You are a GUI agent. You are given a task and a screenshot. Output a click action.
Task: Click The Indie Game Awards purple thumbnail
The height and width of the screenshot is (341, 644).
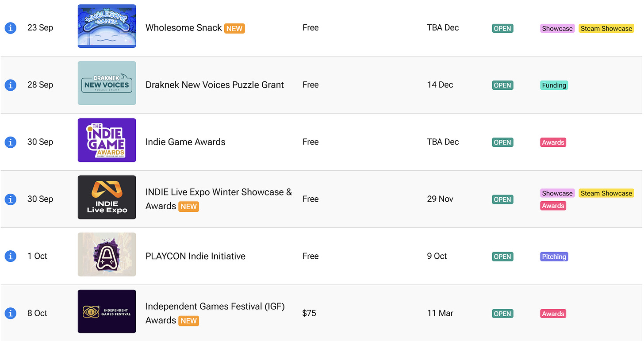(x=107, y=140)
